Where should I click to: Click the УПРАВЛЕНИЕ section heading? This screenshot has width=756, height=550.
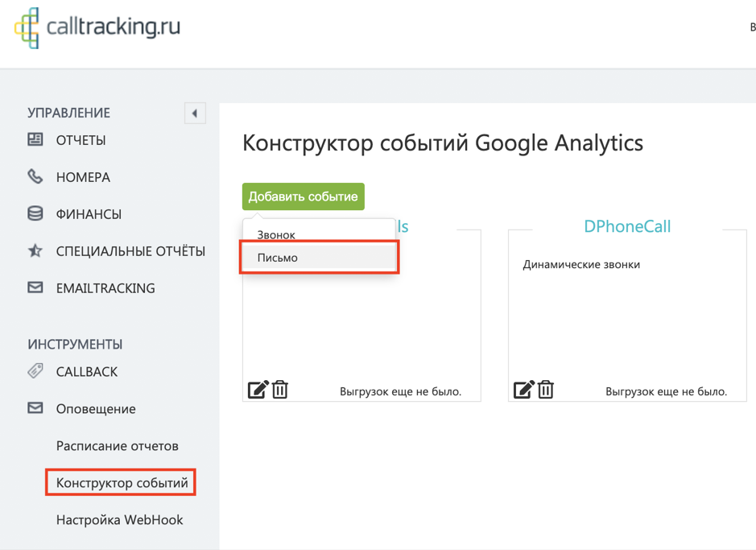(69, 113)
